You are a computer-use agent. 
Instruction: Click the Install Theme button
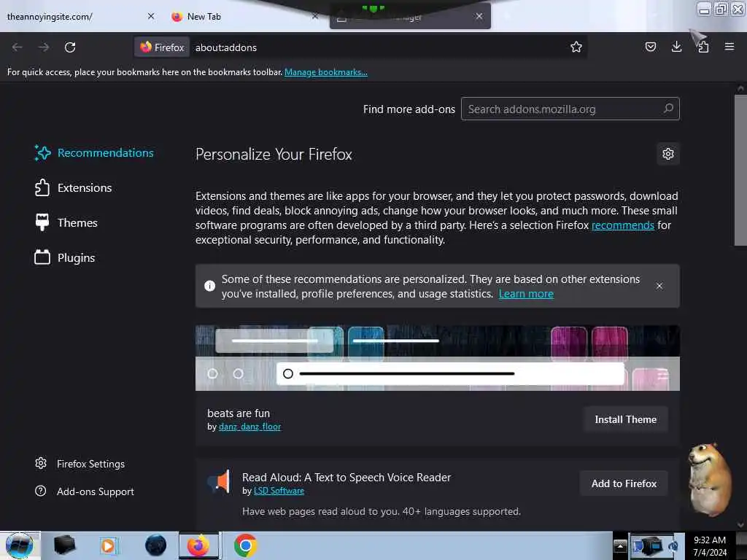tap(625, 419)
